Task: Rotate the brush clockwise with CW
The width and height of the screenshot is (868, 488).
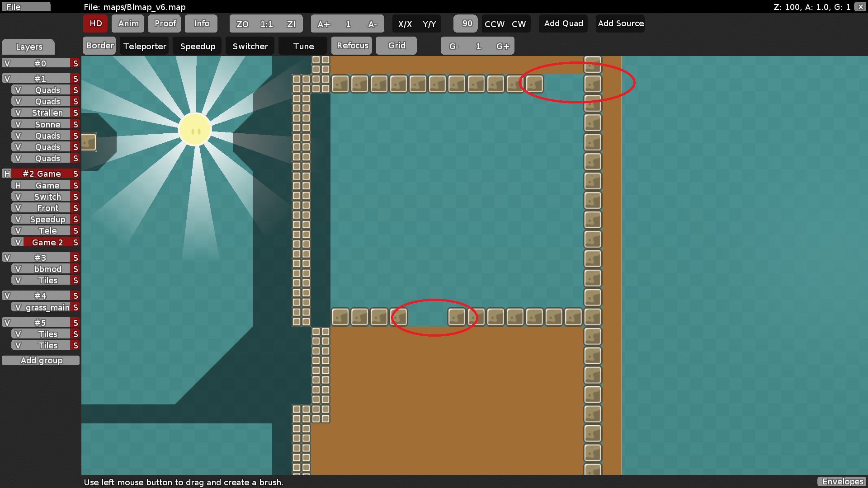Action: [x=519, y=23]
